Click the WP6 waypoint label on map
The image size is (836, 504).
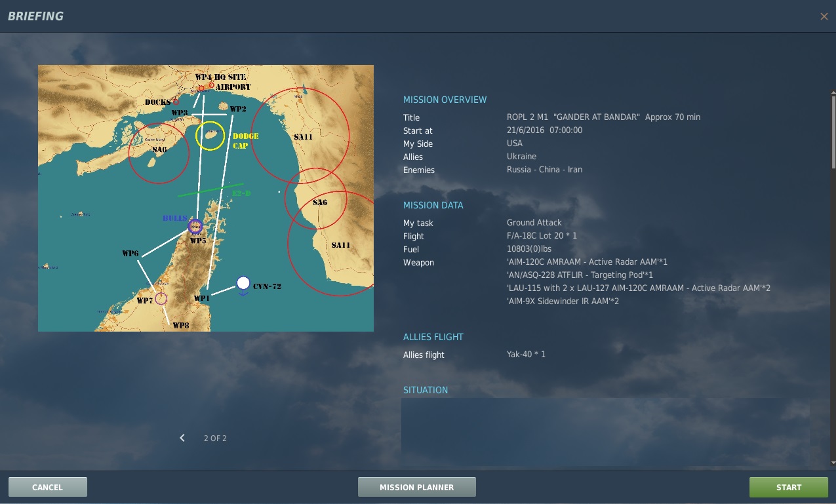(x=130, y=253)
